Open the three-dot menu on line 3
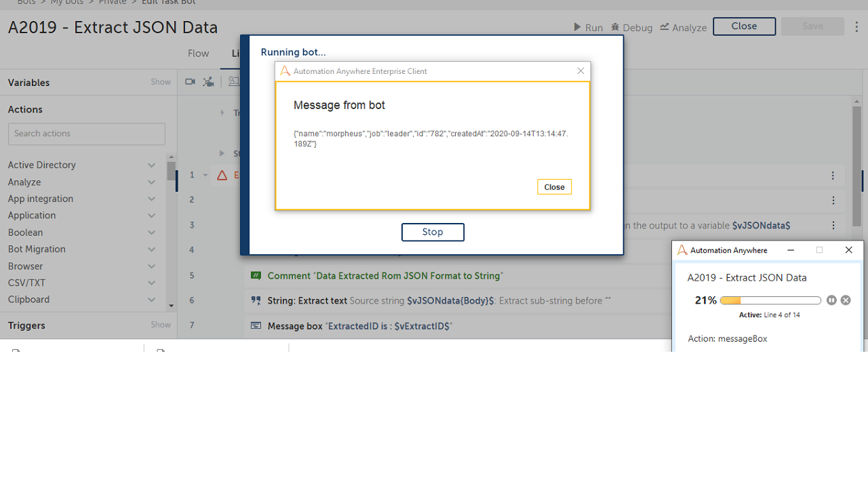This screenshot has width=868, height=488. tap(833, 225)
